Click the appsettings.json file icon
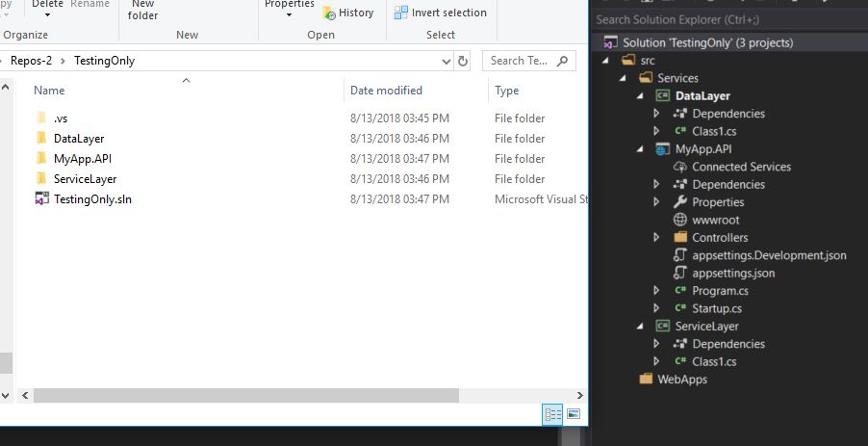 click(680, 274)
